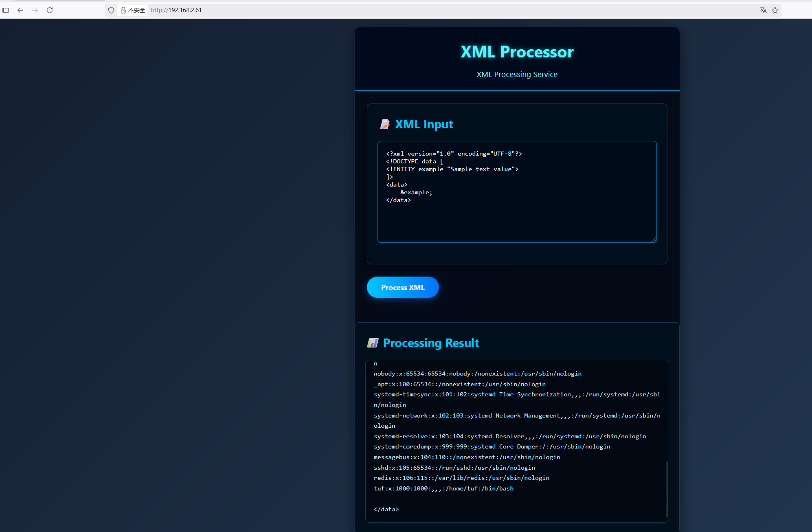This screenshot has width=812, height=532.
Task: Place cursor on the &example; line
Action: (x=416, y=192)
